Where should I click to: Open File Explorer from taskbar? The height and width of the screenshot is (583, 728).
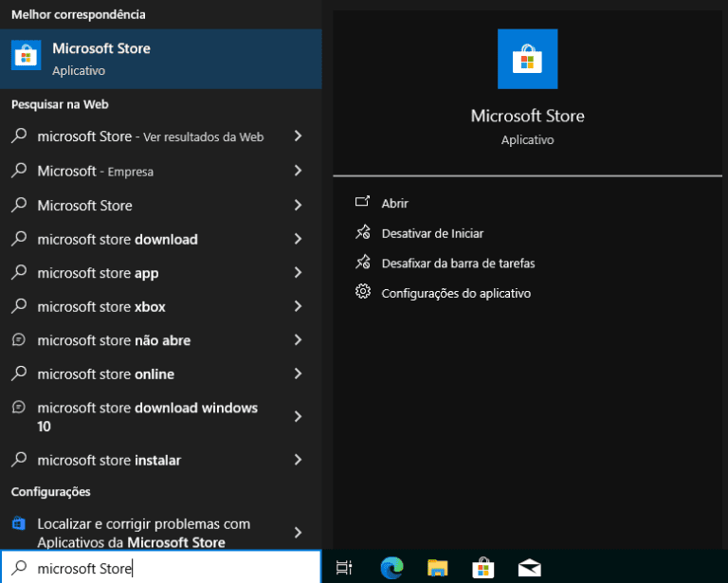click(437, 568)
